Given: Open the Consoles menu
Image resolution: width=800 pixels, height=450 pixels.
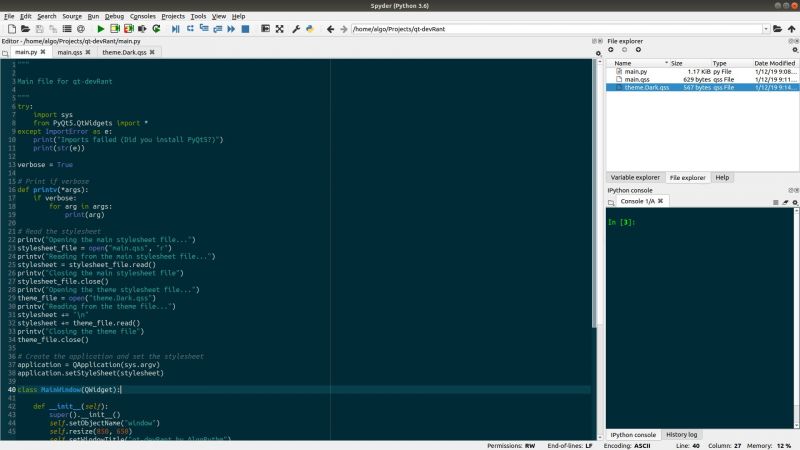Looking at the screenshot, I should pos(142,16).
